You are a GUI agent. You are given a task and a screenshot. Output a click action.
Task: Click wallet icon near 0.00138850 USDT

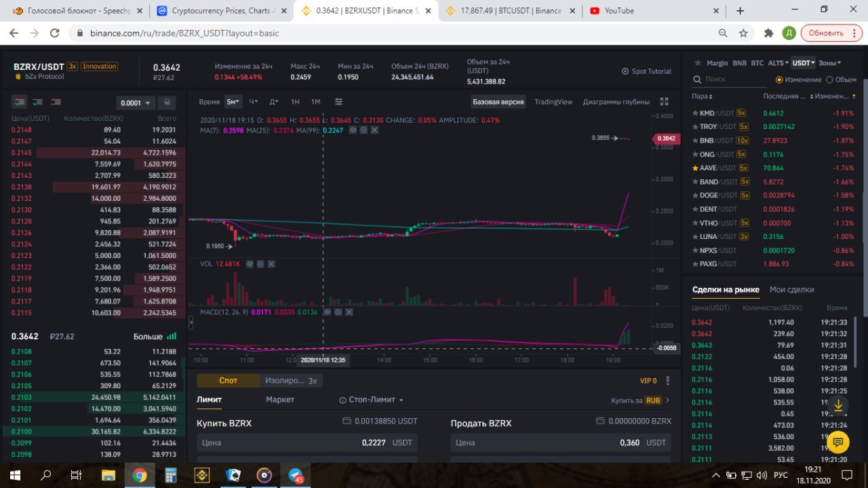click(347, 421)
